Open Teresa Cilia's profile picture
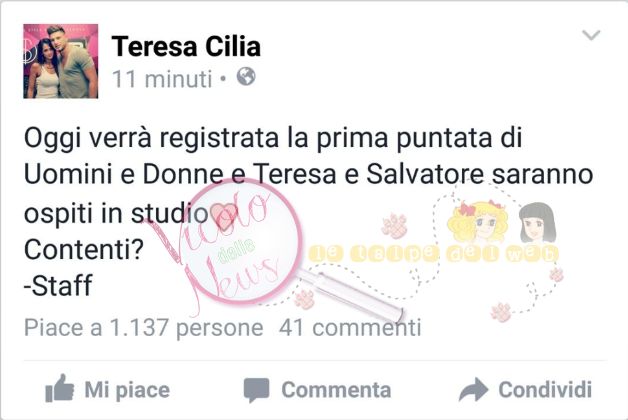The image size is (628, 420). [60, 61]
